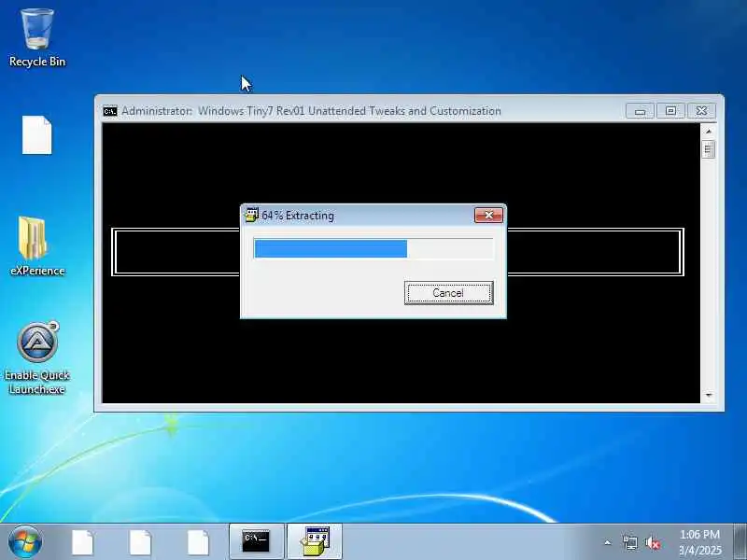The width and height of the screenshot is (747, 560).
Task: Click extractor icon in dialog title
Action: coord(251,216)
